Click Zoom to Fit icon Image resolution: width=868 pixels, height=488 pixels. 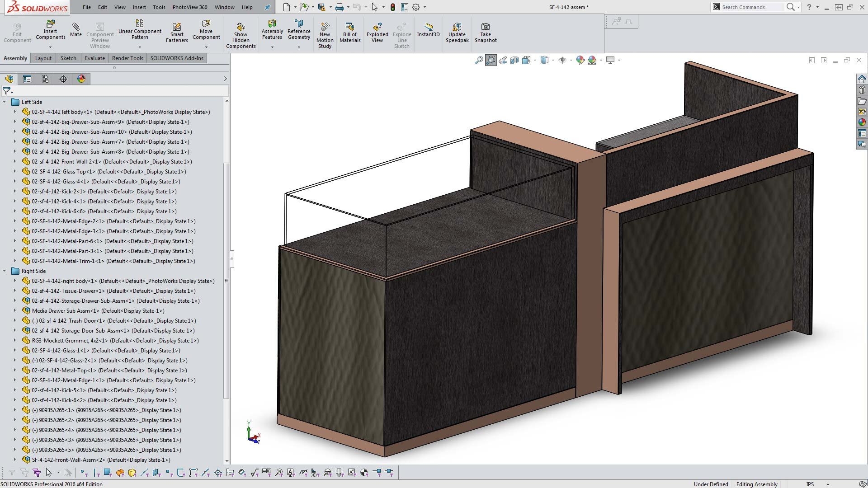pos(479,60)
